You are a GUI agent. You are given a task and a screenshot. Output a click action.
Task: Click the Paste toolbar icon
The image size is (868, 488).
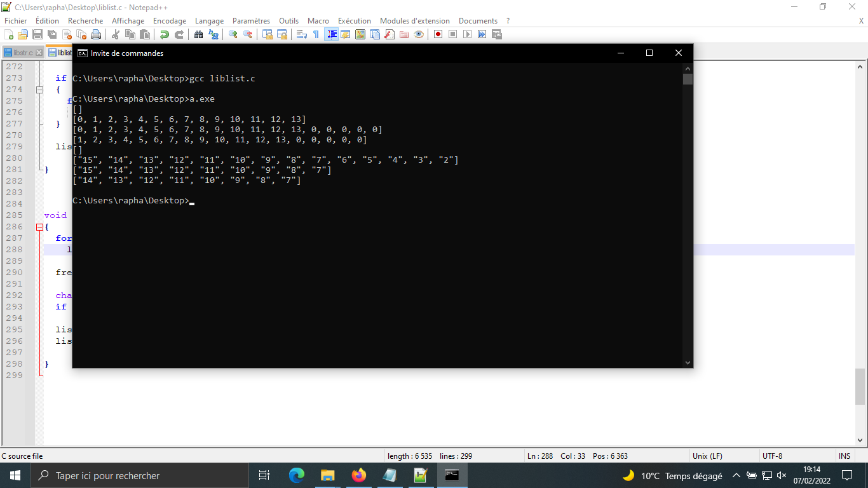pyautogui.click(x=145, y=34)
